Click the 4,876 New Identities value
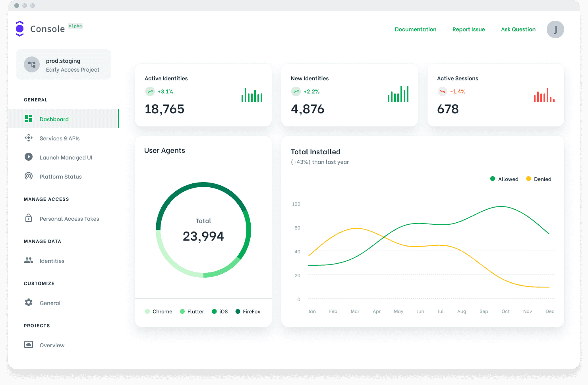 tap(308, 109)
